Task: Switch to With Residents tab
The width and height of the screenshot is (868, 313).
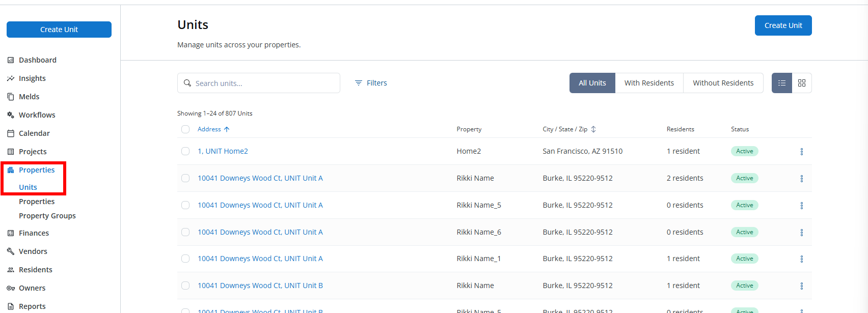Action: [x=649, y=83]
